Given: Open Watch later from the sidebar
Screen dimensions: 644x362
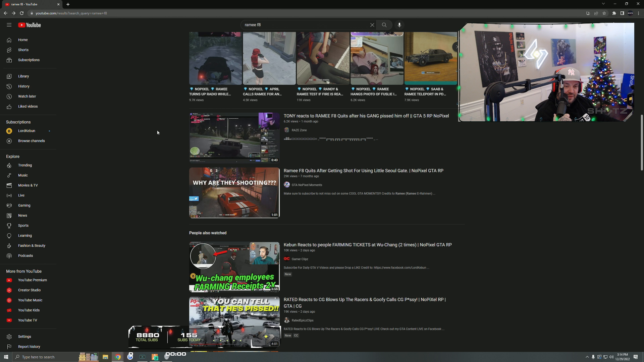Looking at the screenshot, I should (x=27, y=96).
